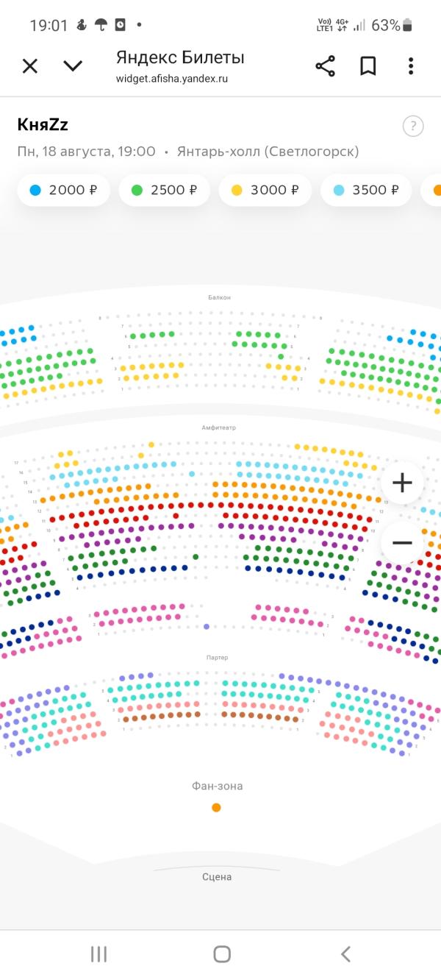The image size is (441, 980).
Task: Tap the share icon in header
Action: pyautogui.click(x=325, y=66)
